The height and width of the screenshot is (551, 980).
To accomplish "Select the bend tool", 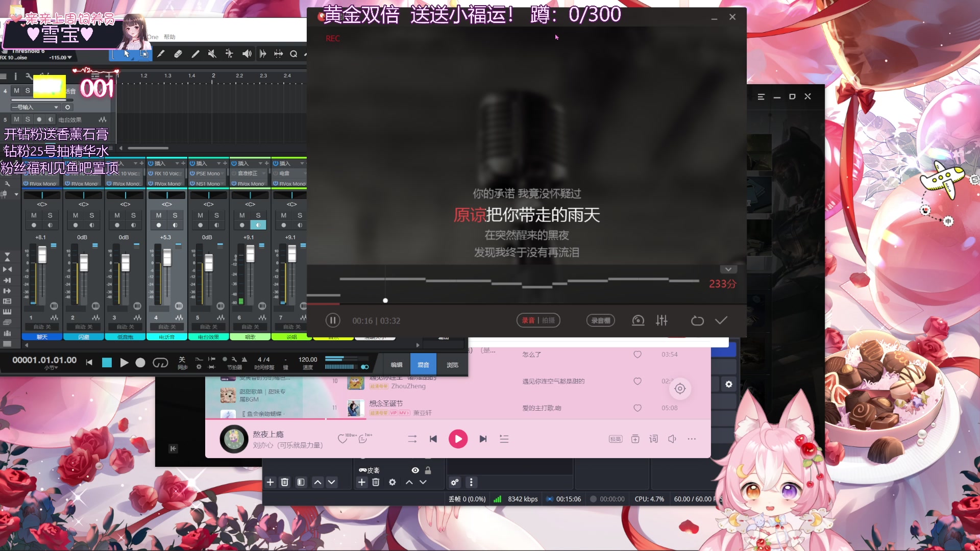I will click(229, 54).
